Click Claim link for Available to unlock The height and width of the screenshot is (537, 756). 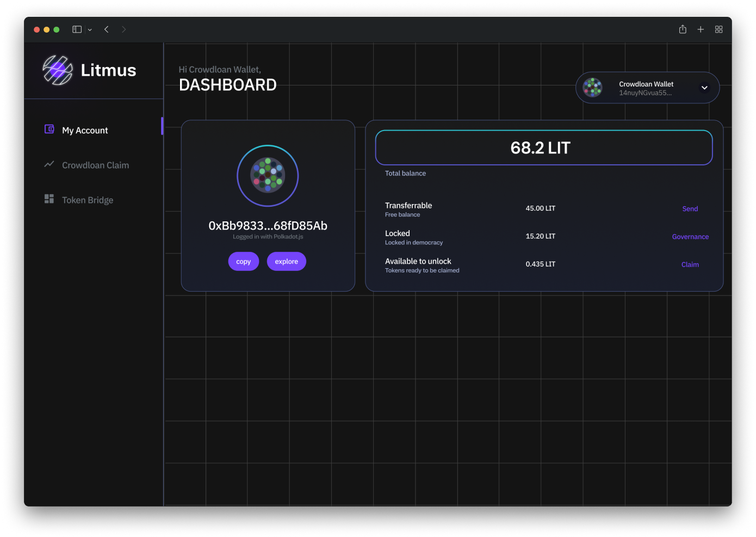pyautogui.click(x=690, y=264)
